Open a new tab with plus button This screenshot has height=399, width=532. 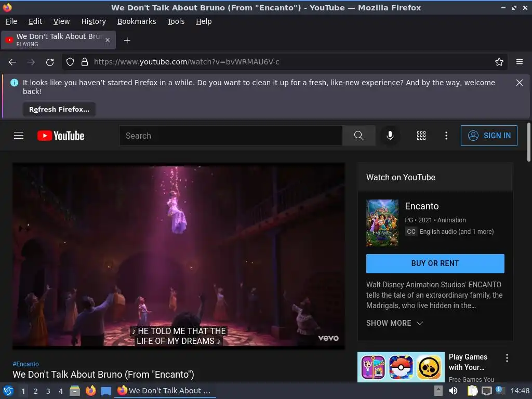pyautogui.click(x=127, y=41)
